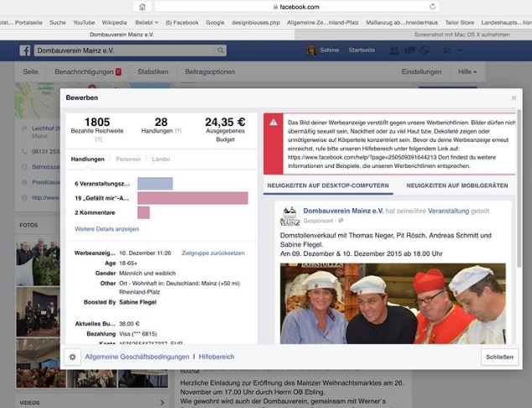
Task: Click the Facebook search input field
Action: (126, 50)
